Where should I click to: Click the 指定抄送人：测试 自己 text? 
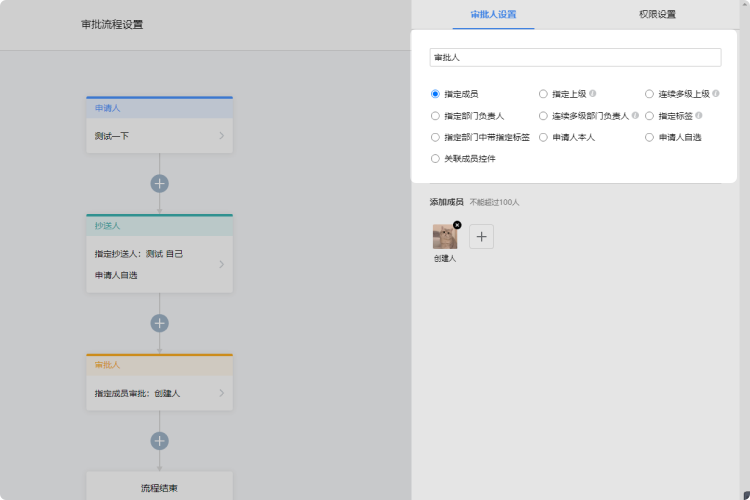(x=139, y=254)
